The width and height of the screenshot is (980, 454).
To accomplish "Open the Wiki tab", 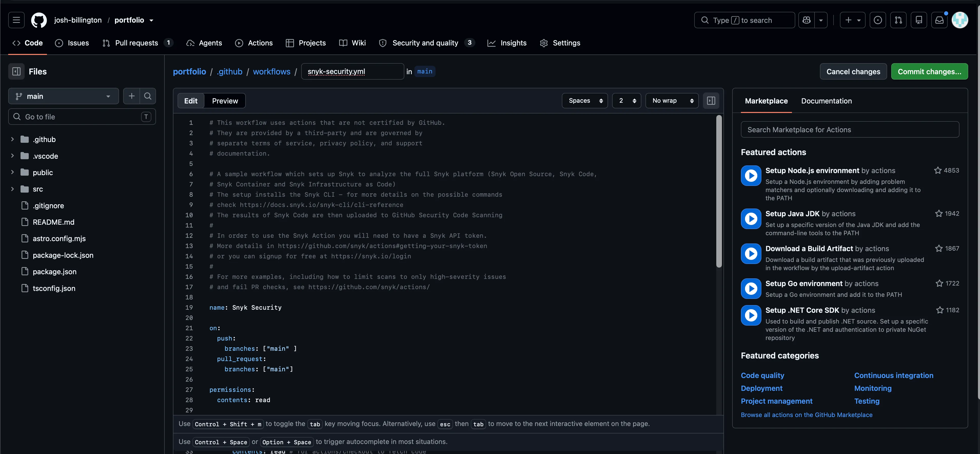I will [352, 43].
